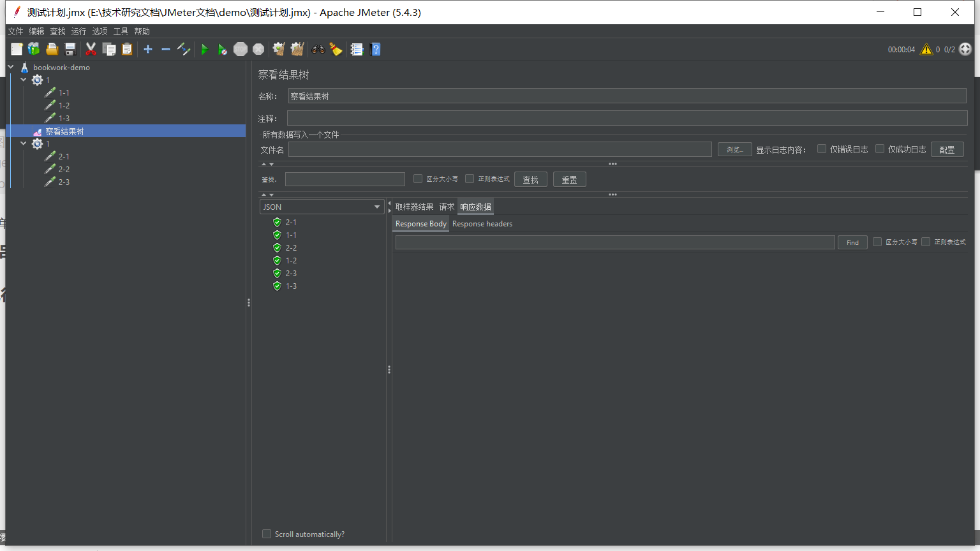The image size is (980, 551).
Task: Select thread group gear icon containing 1-1
Action: tap(37, 80)
